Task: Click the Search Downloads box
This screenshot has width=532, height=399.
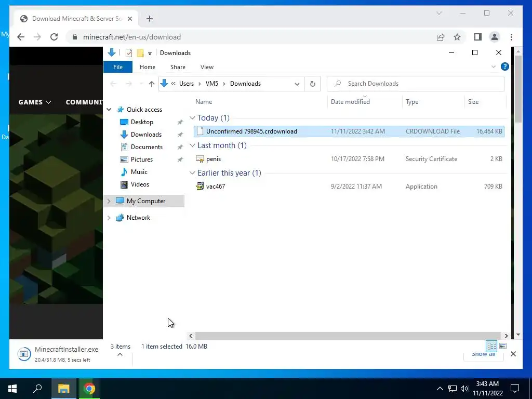Action: tap(415, 84)
